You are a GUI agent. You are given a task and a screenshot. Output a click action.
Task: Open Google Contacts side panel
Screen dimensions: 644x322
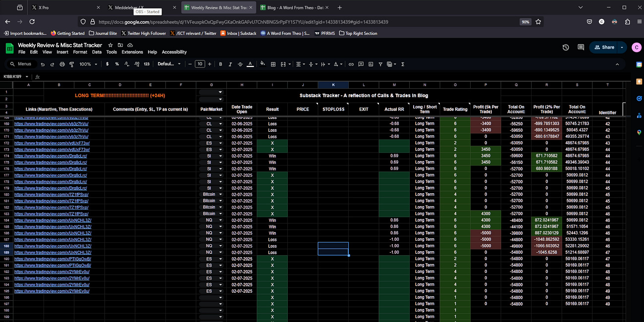tap(639, 115)
